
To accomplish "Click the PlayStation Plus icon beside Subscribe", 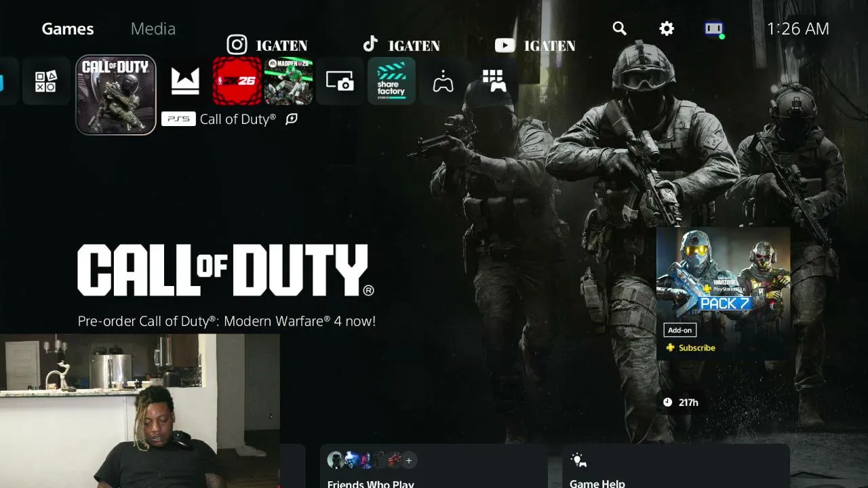I will pos(670,348).
